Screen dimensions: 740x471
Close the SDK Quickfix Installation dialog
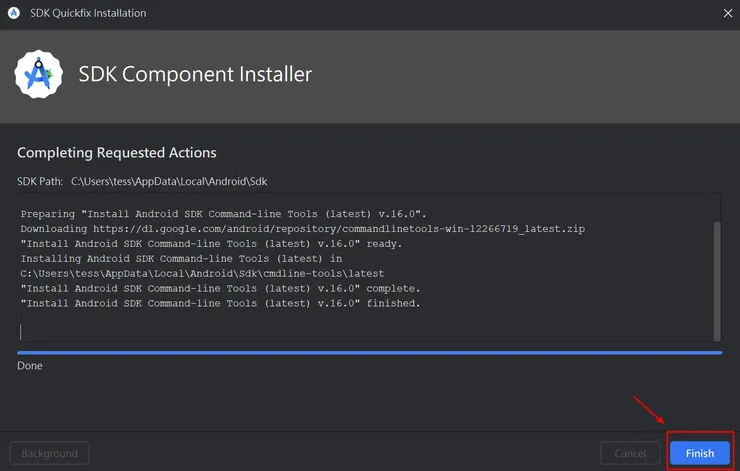(x=728, y=13)
